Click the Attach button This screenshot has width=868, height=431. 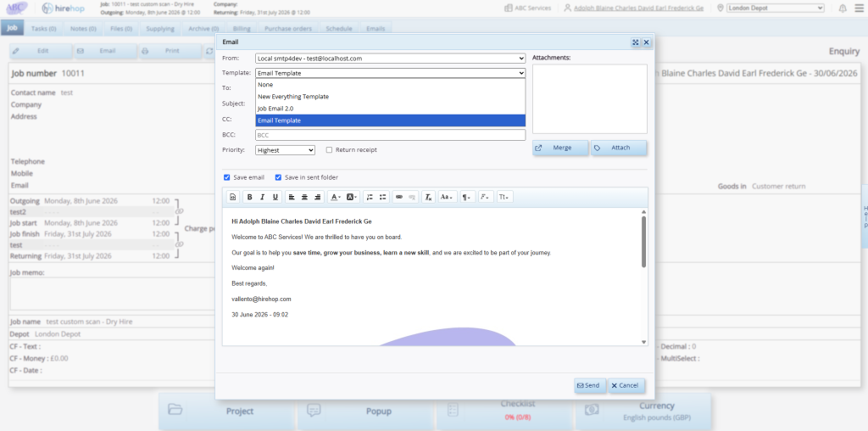click(x=618, y=148)
